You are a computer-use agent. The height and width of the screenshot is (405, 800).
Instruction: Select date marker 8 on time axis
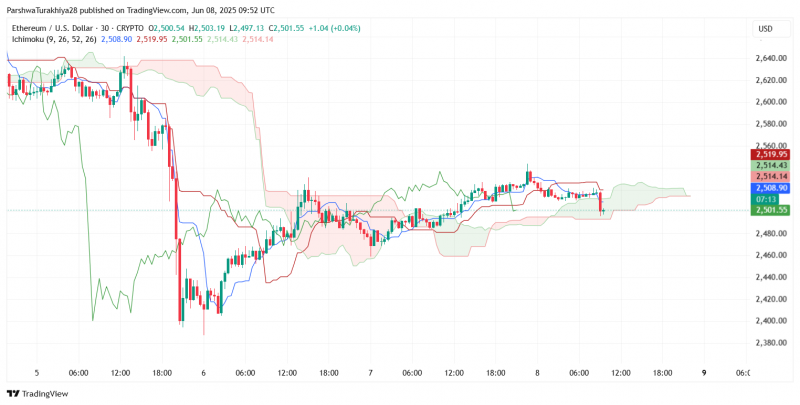[537, 373]
